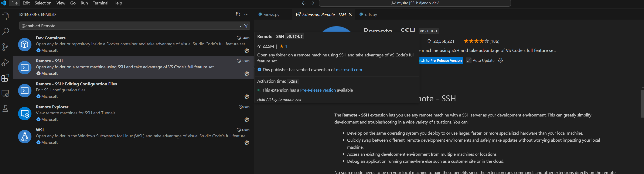
Task: Open Manage gear for Remote - SSH: Editing Configuration Files
Action: coord(247,97)
